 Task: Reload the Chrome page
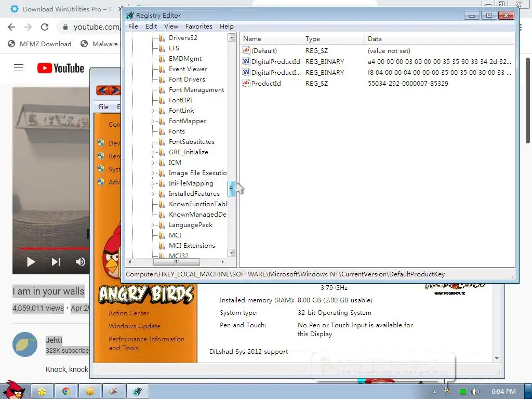(x=45, y=27)
